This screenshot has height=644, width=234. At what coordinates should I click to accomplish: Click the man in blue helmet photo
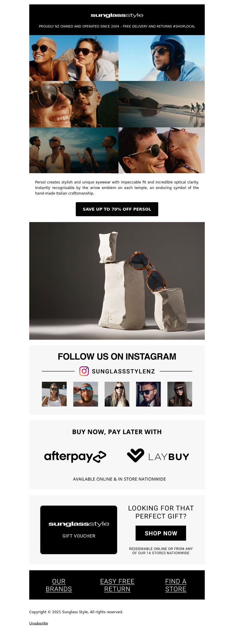tap(162, 58)
